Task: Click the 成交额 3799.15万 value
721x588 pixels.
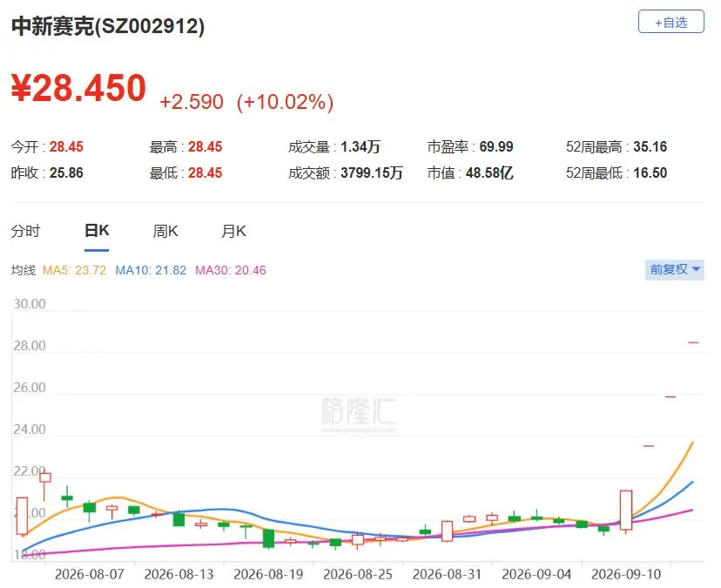Action: coord(372,173)
